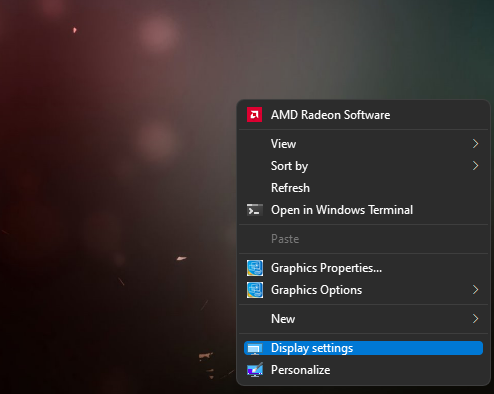Click the red AMD Radeon logo icon

pyautogui.click(x=254, y=115)
